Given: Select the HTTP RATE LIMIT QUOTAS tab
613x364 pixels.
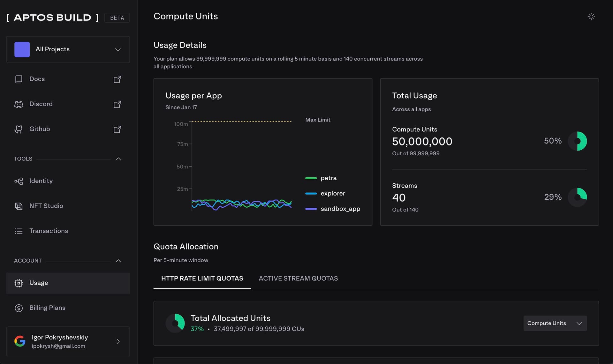Looking at the screenshot, I should pyautogui.click(x=202, y=279).
